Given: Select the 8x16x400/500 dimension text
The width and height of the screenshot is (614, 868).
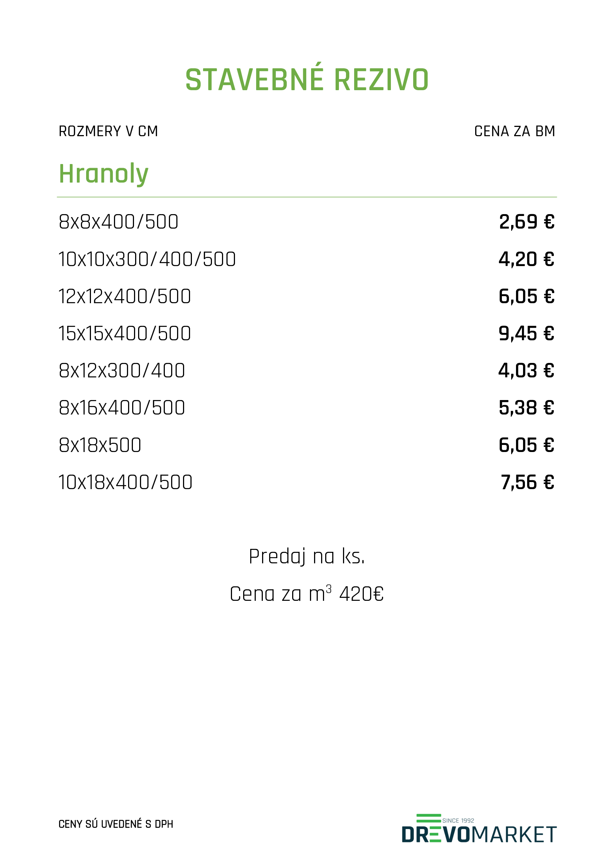Looking at the screenshot, I should tap(122, 407).
